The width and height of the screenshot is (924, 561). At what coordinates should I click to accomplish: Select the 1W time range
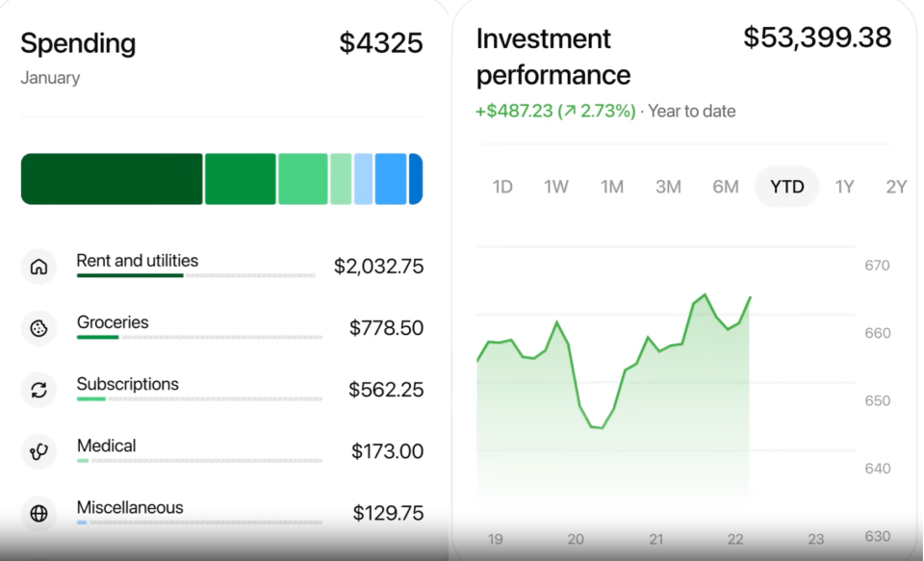point(555,187)
